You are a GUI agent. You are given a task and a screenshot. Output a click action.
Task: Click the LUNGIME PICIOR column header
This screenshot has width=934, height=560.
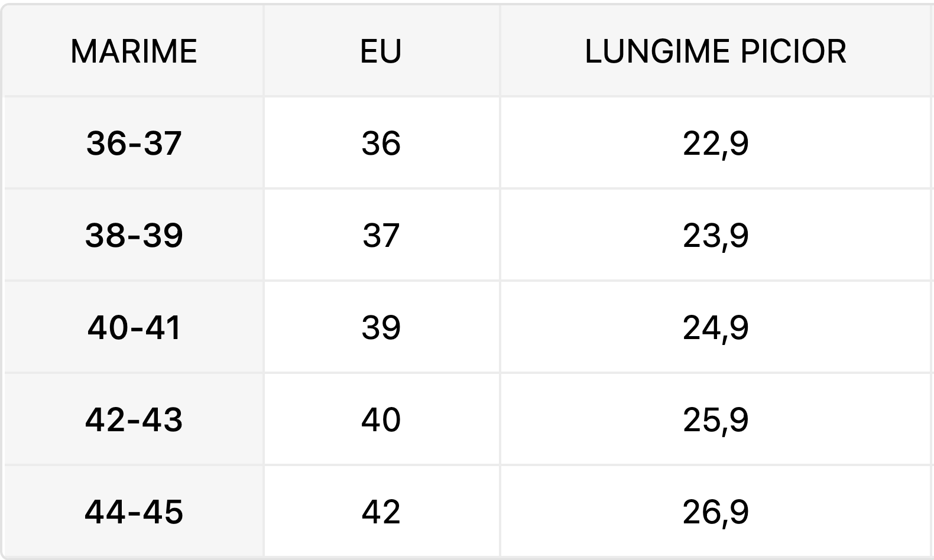click(x=716, y=51)
